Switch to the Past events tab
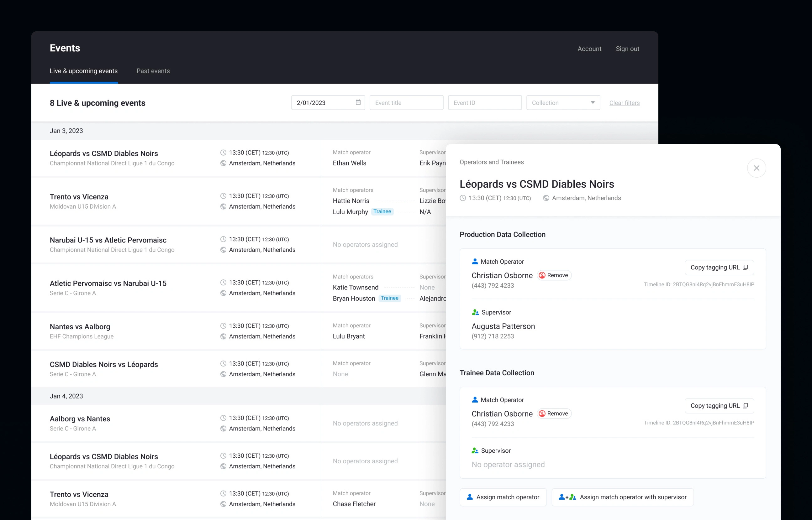 (153, 71)
